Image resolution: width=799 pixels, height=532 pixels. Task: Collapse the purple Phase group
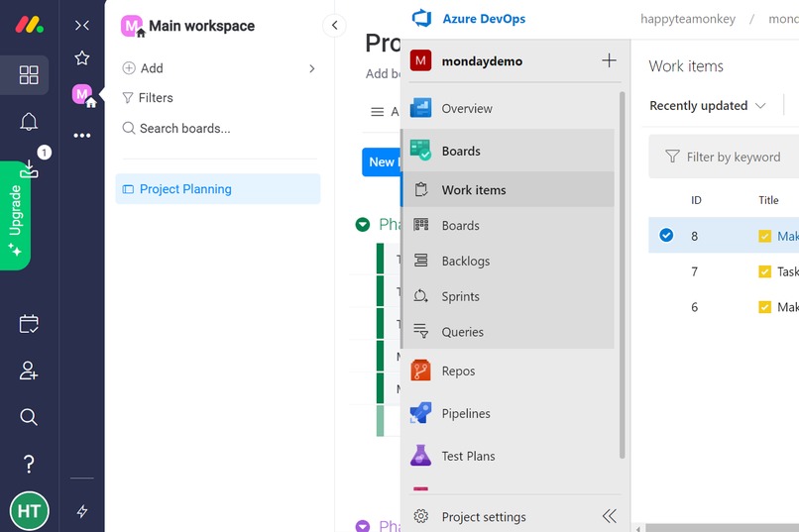tap(362, 526)
